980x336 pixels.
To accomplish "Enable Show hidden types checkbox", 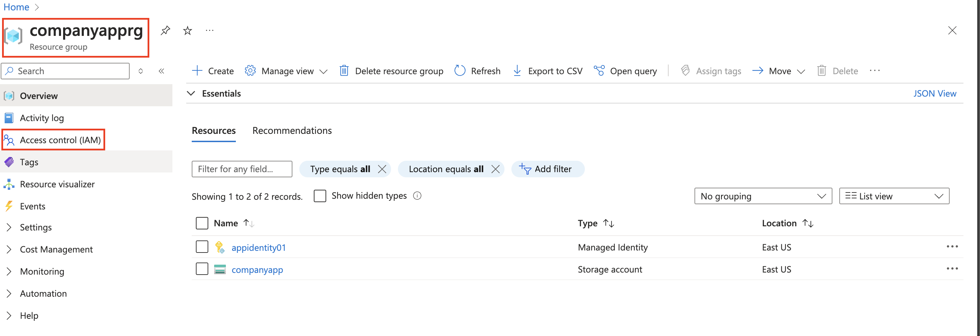I will [x=320, y=196].
